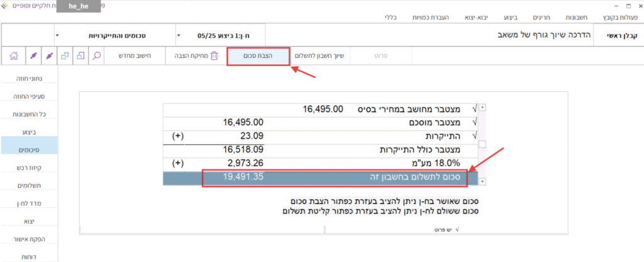The image size is (644, 262).
Task: Toggle checkmark on מצטבר מוסכם row
Action: [474, 122]
